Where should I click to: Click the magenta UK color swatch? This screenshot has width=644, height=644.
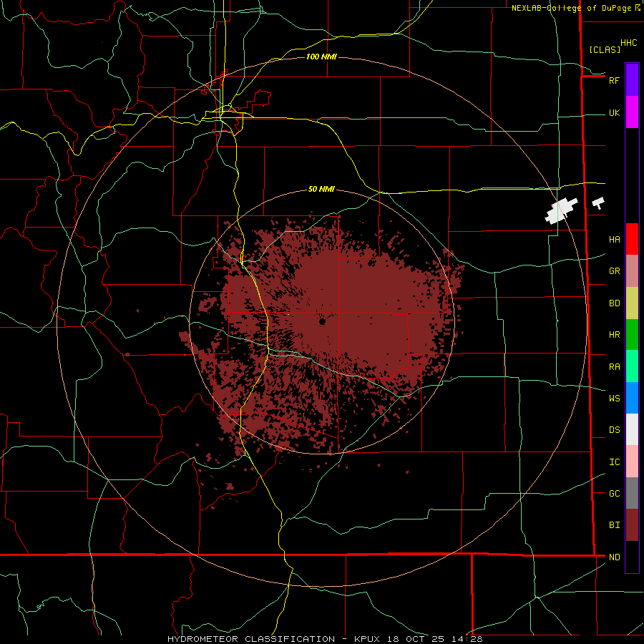(632, 112)
